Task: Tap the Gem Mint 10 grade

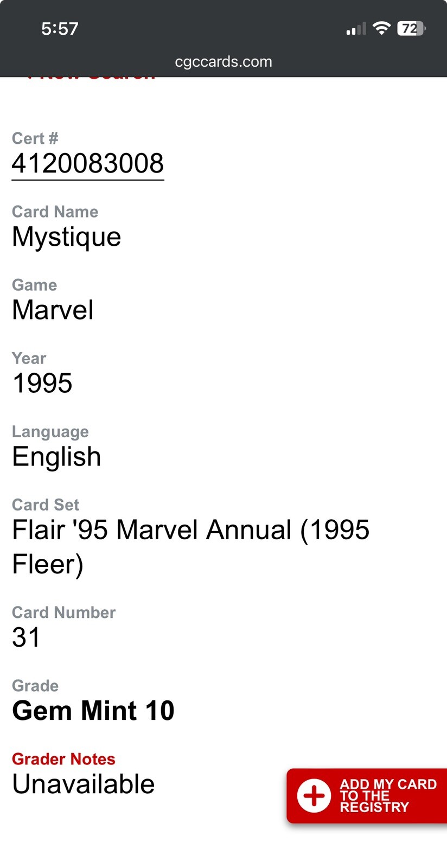Action: pyautogui.click(x=93, y=711)
